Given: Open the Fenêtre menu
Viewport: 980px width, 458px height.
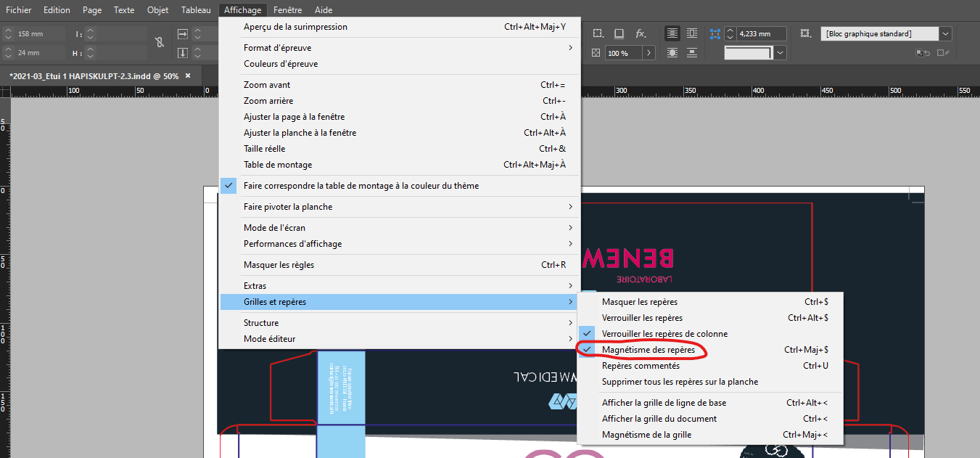Looking at the screenshot, I should [x=287, y=9].
